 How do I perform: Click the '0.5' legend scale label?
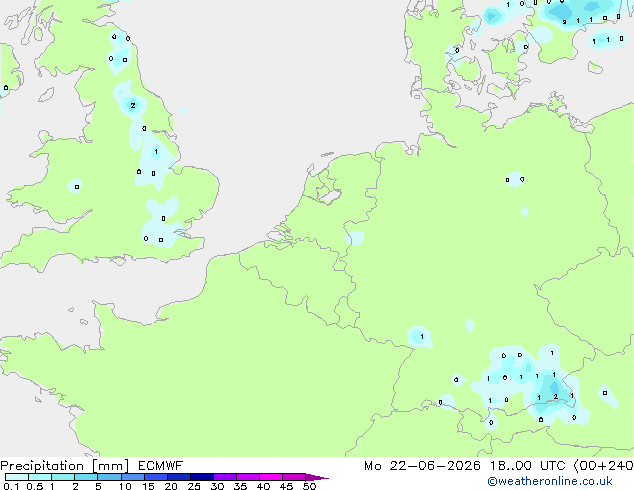click(x=34, y=486)
